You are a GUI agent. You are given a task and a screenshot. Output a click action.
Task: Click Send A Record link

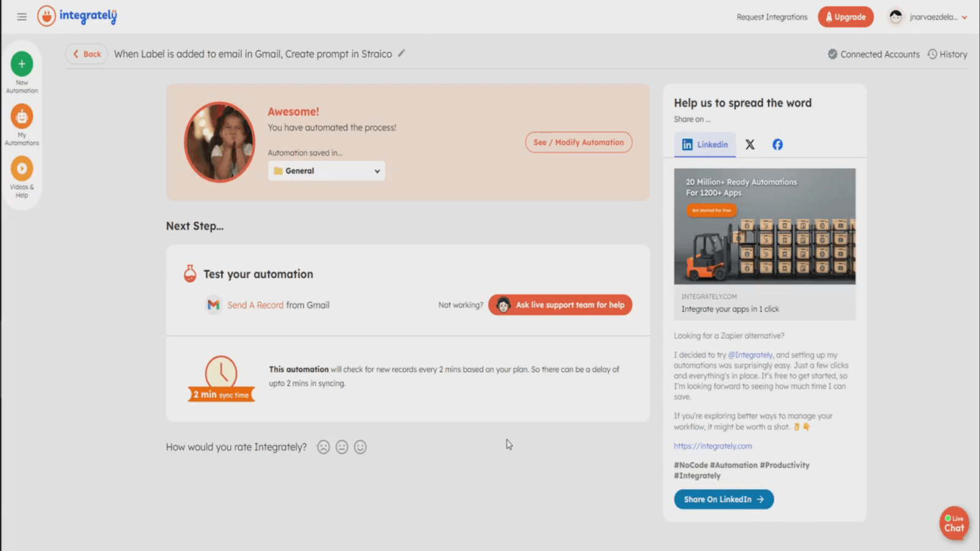(x=255, y=305)
